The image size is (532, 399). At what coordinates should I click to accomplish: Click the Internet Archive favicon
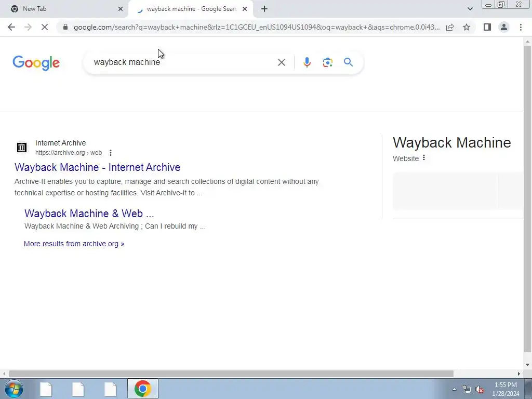(22, 148)
